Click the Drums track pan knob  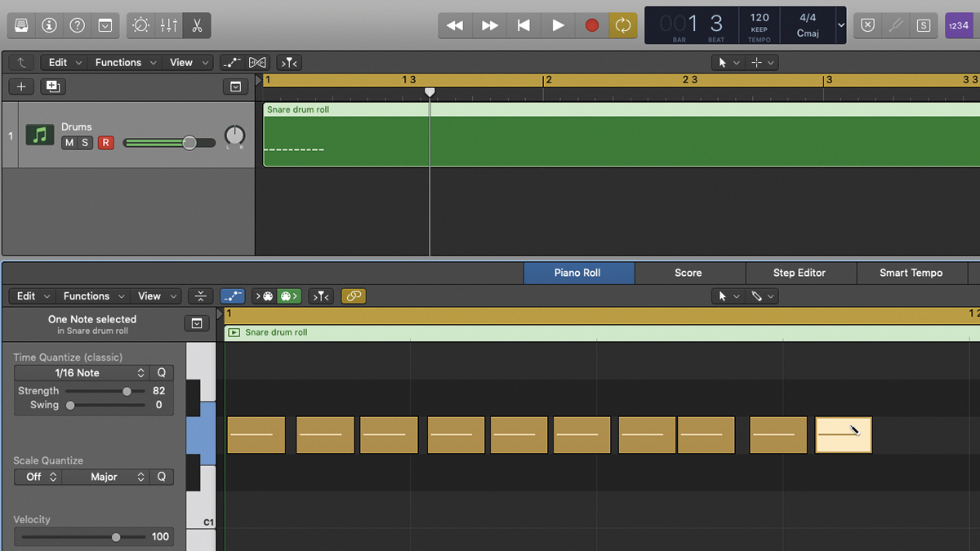(x=234, y=136)
